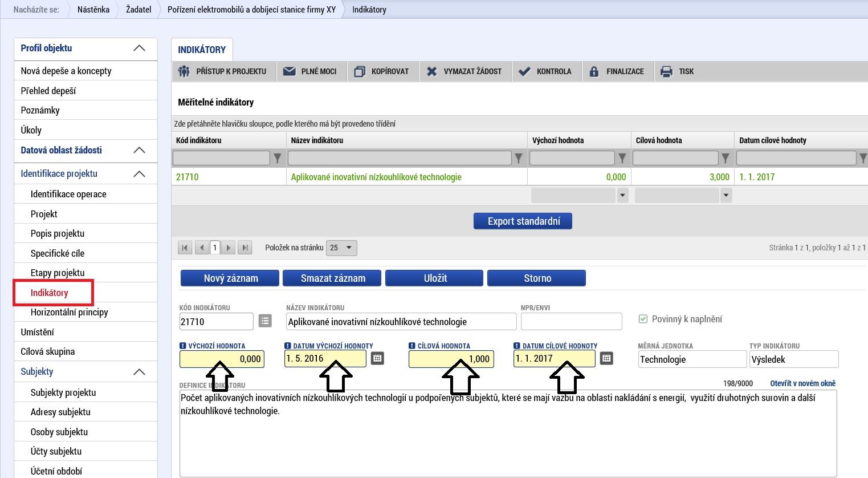Click Cílová hodnota input field
868x478 pixels.
[451, 359]
